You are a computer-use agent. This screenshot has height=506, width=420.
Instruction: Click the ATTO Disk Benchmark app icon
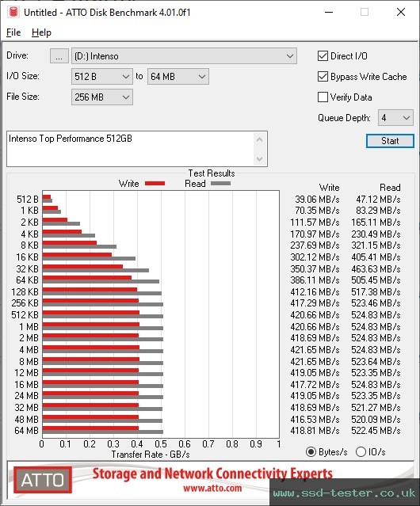tap(13, 12)
